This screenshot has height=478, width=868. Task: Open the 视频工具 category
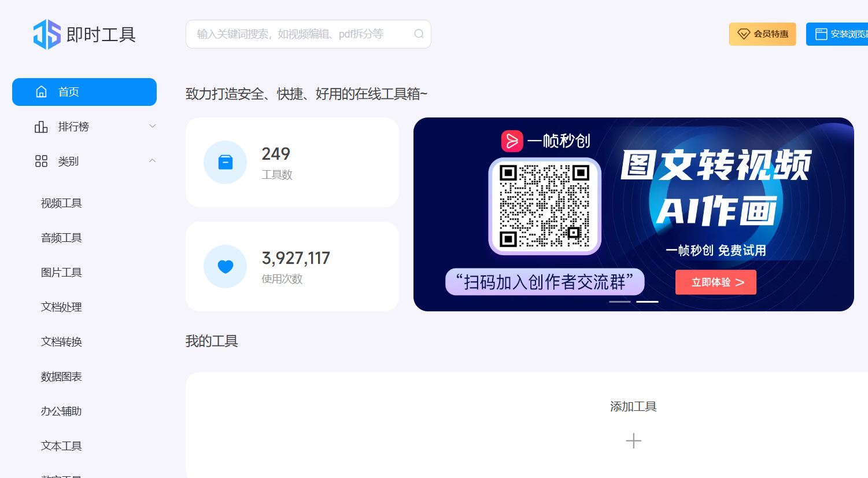(x=61, y=203)
